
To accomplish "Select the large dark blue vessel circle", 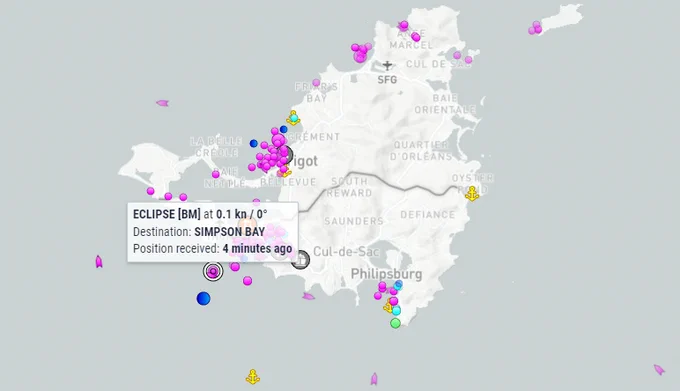I will (203, 299).
